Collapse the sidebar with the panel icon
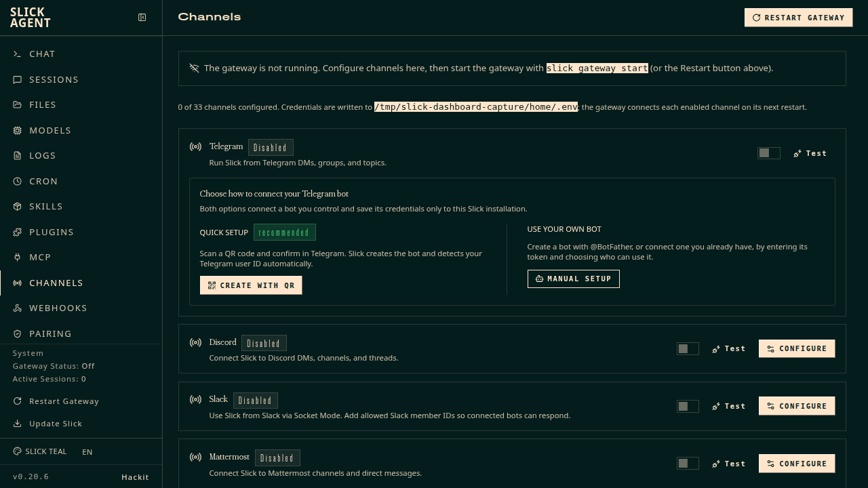Viewport: 868px width, 488px height. click(142, 18)
